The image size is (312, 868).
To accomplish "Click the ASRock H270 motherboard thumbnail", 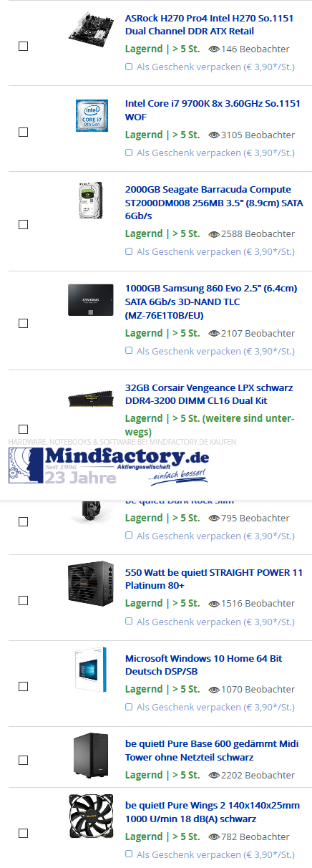I will click(92, 28).
